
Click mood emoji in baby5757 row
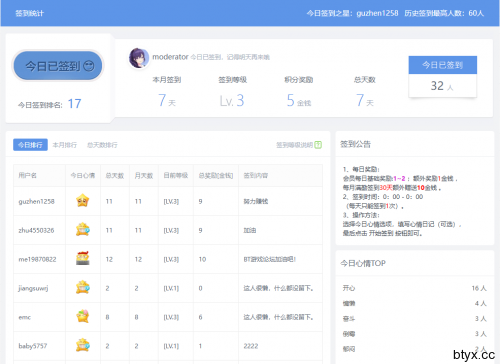(82, 345)
